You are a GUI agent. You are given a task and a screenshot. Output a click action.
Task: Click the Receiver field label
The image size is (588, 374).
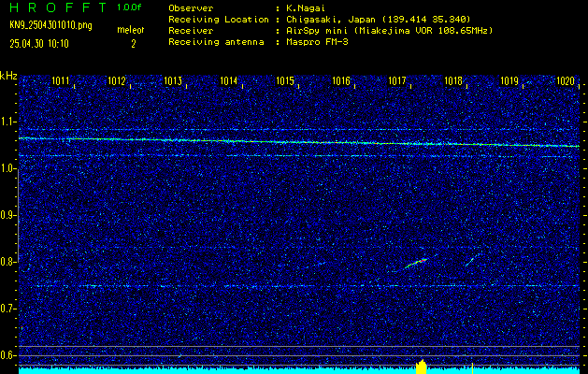[191, 31]
